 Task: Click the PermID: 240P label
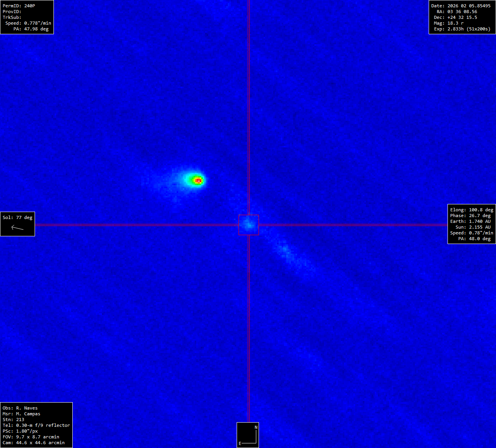click(19, 6)
